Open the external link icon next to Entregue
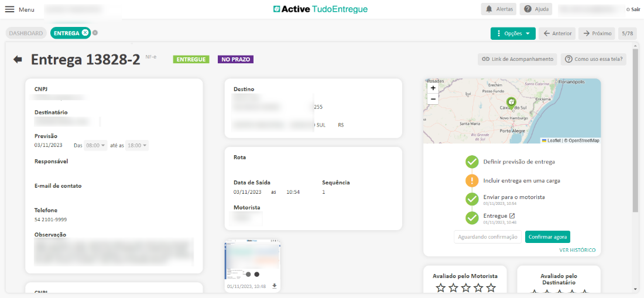644x298 pixels. [512, 215]
